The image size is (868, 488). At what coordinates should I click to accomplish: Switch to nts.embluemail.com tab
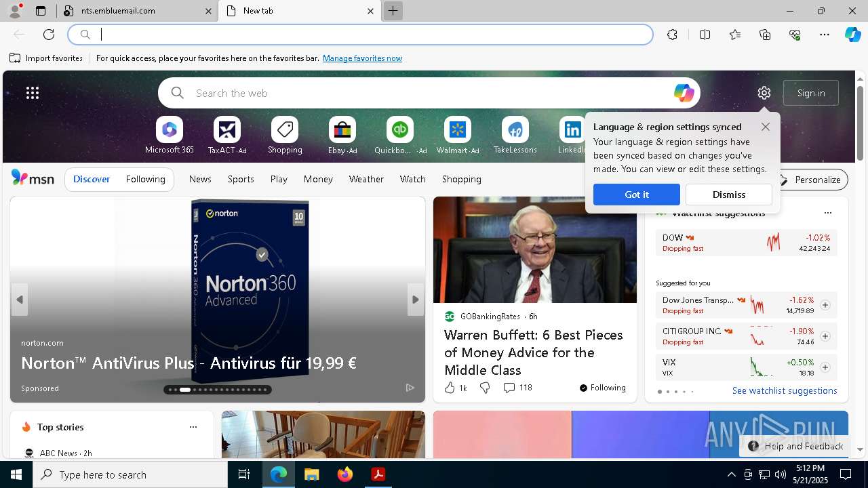(x=138, y=11)
